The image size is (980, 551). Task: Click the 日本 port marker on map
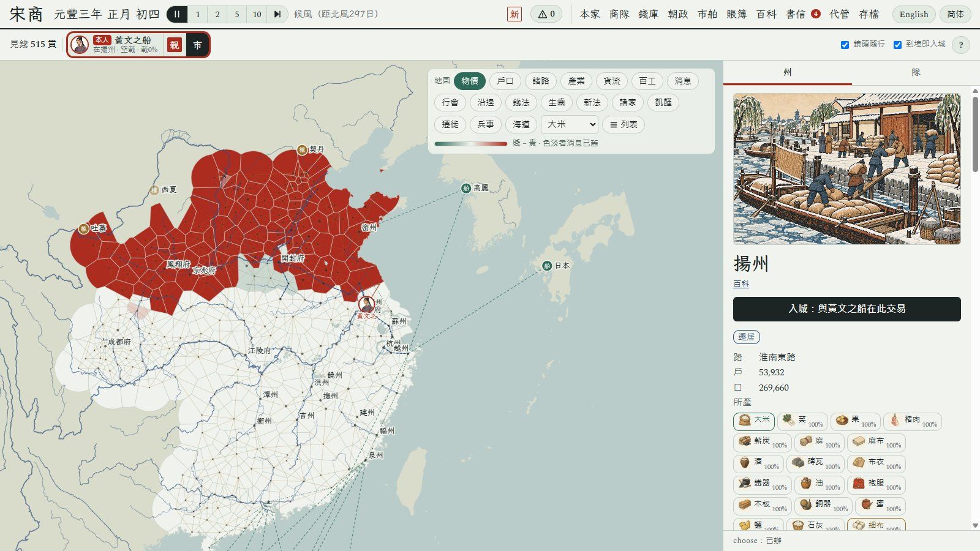click(x=547, y=266)
